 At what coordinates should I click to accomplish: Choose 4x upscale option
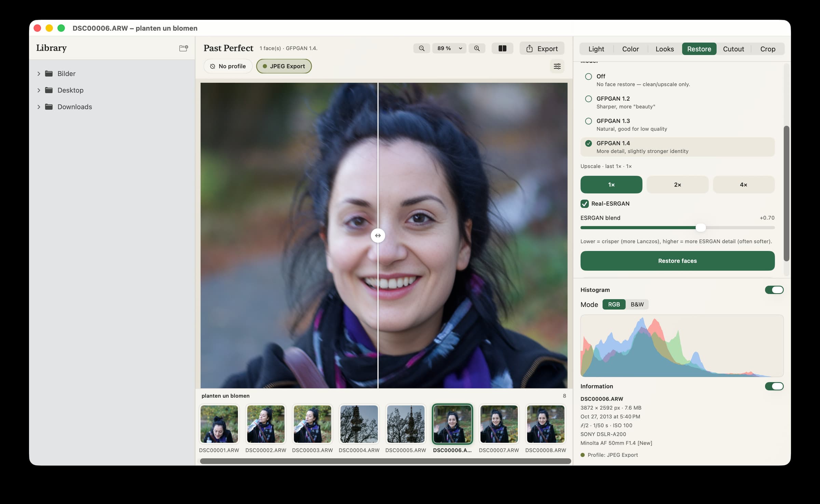pyautogui.click(x=743, y=185)
